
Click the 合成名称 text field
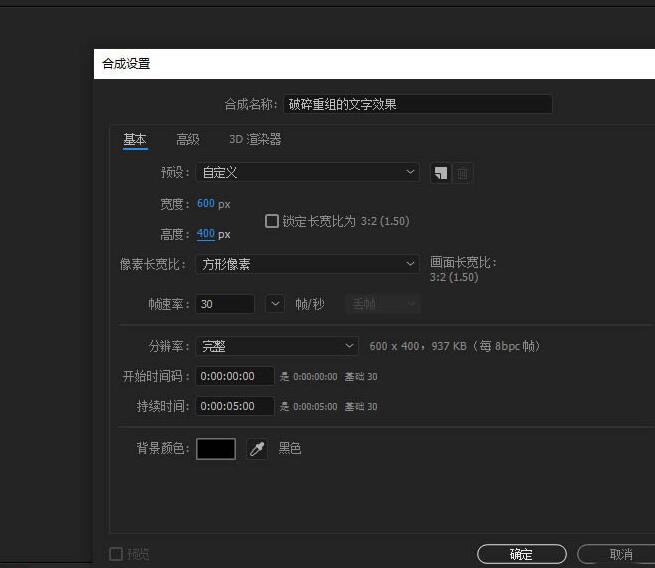coord(418,104)
